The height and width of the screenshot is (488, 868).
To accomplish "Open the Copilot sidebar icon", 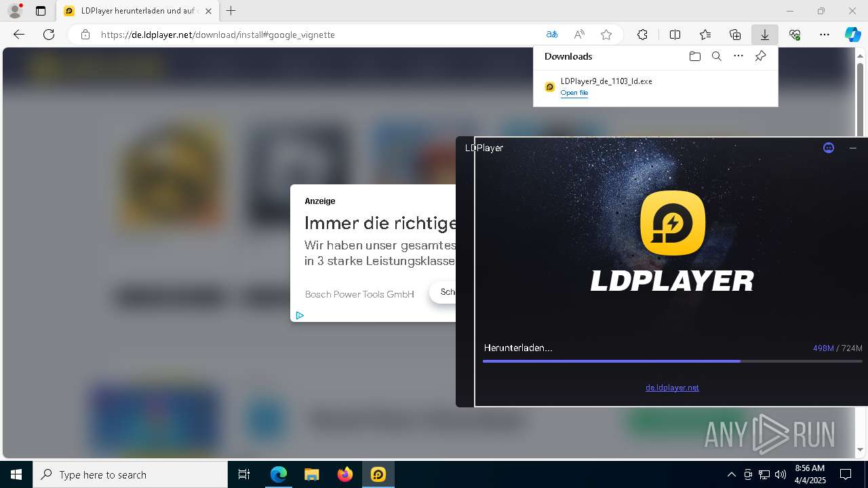I will tap(852, 35).
